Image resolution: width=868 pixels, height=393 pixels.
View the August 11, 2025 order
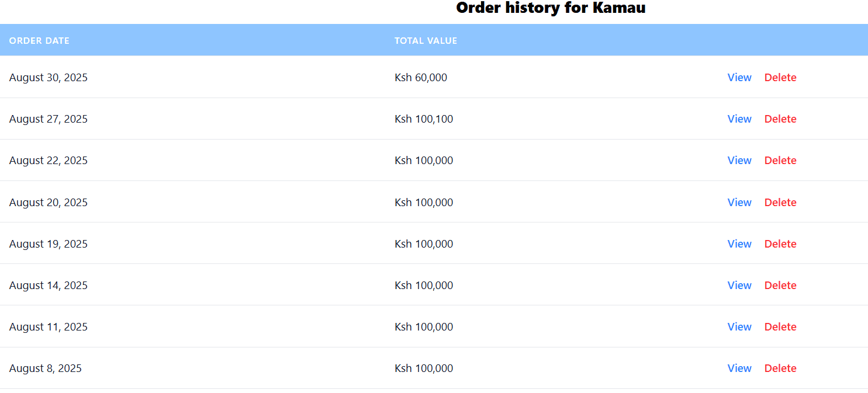[739, 327]
